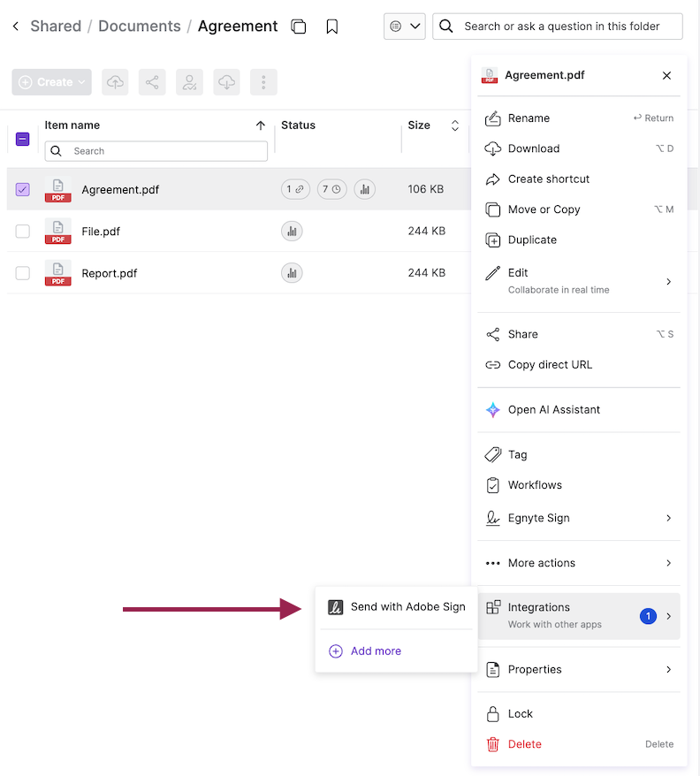Click the download cloud toolbar icon
This screenshot has height=776, width=700.
(x=227, y=82)
